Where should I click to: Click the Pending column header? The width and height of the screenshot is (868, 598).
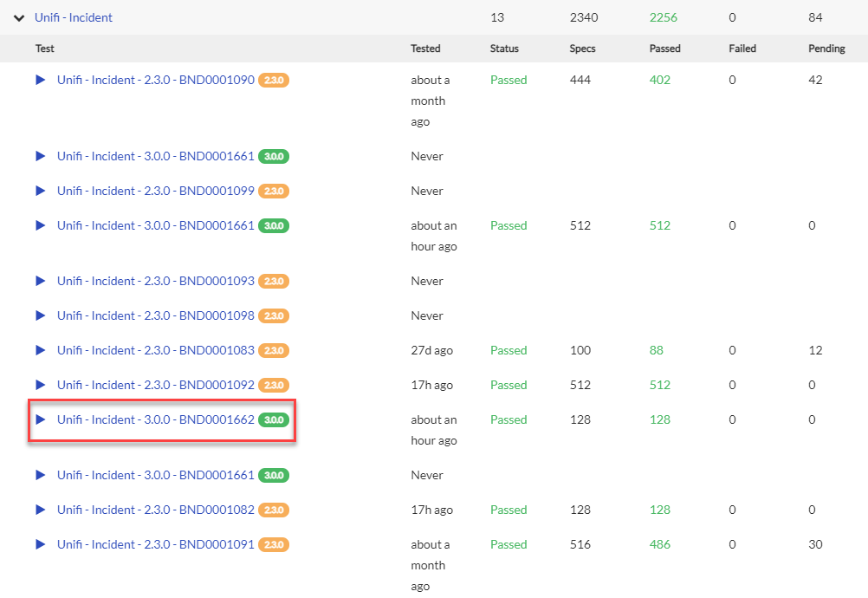point(826,49)
